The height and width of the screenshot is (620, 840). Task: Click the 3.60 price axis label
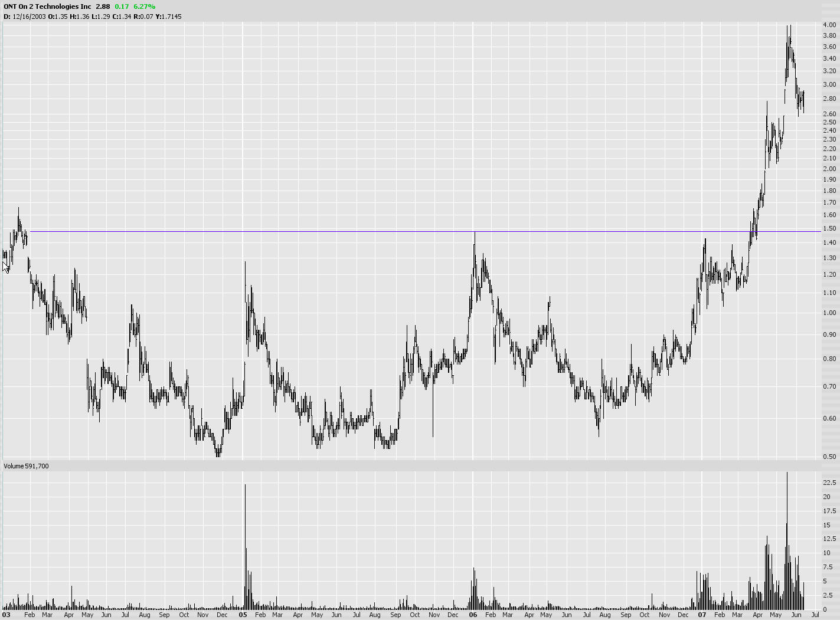[829, 47]
